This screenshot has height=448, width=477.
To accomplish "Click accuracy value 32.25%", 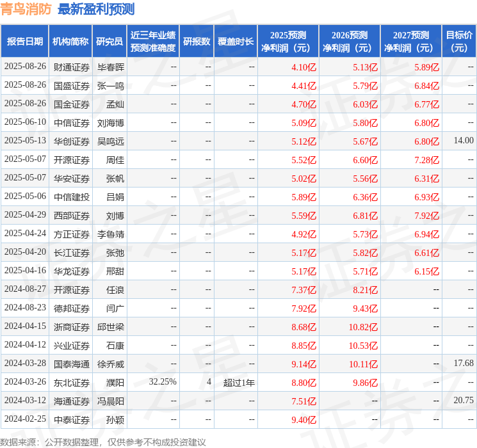I will coord(163,381).
